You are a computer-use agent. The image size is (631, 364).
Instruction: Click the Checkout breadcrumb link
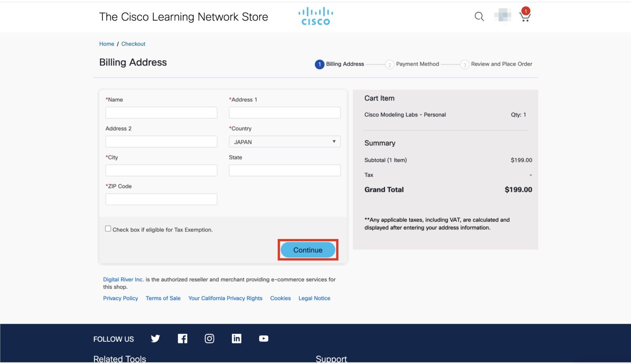[133, 44]
